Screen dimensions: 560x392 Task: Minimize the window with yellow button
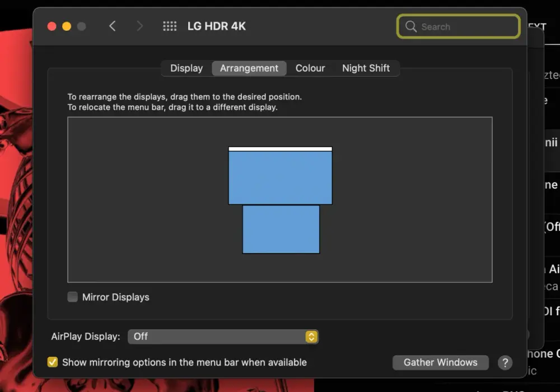(x=67, y=26)
